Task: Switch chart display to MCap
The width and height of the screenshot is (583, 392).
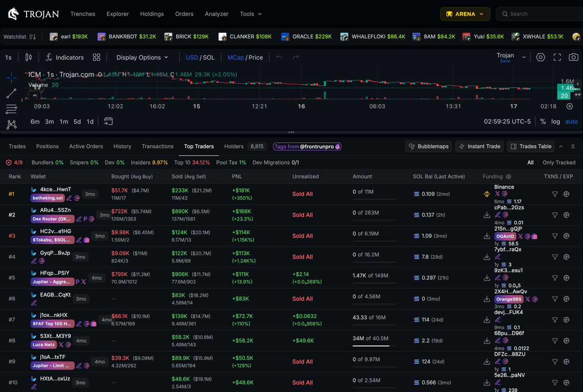Action: (236, 57)
